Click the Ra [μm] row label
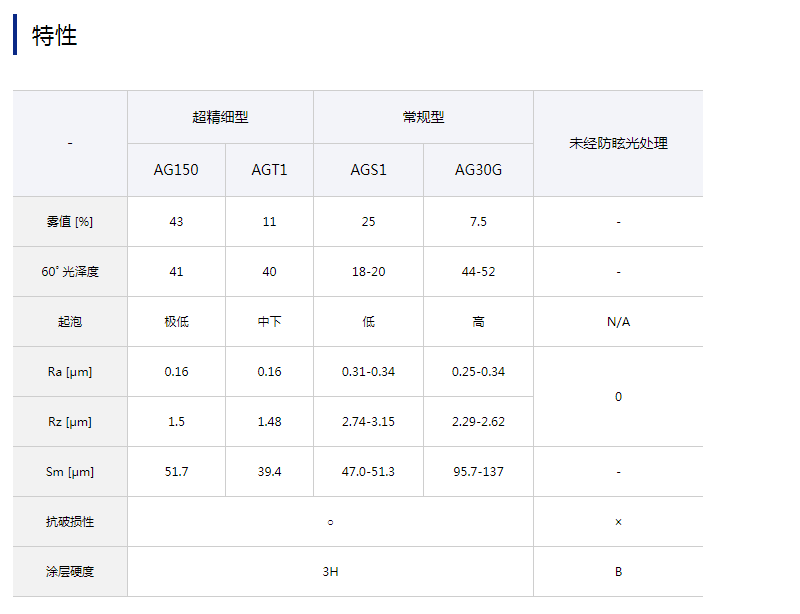The image size is (800, 614). pos(70,372)
